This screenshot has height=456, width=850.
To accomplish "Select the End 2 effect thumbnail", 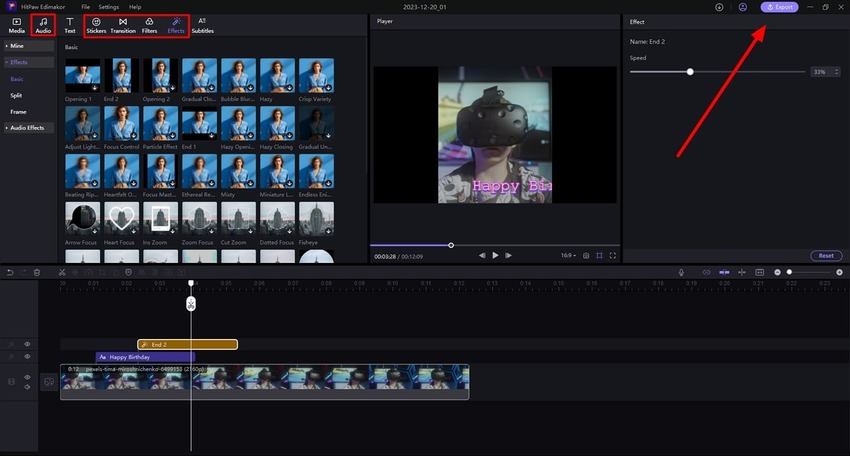I will [121, 75].
